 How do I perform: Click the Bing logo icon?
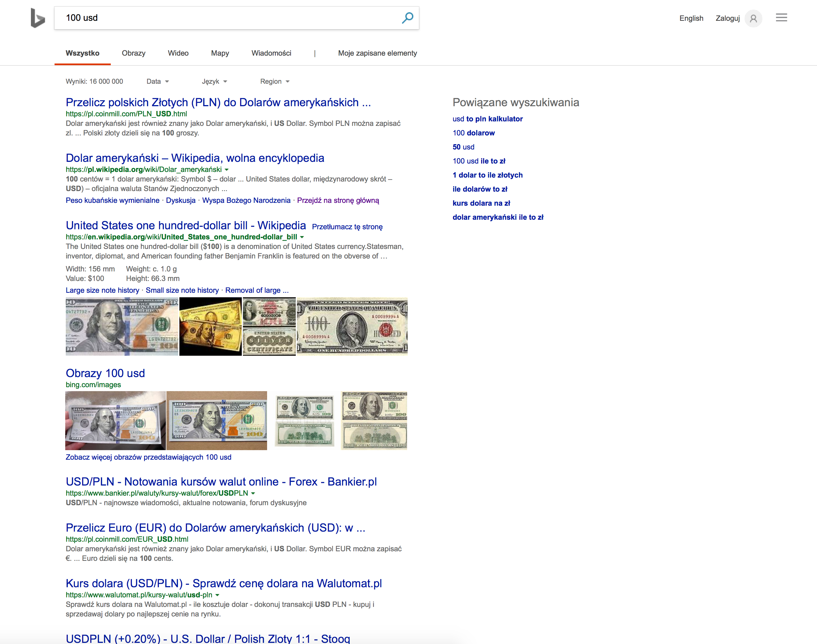coord(38,18)
